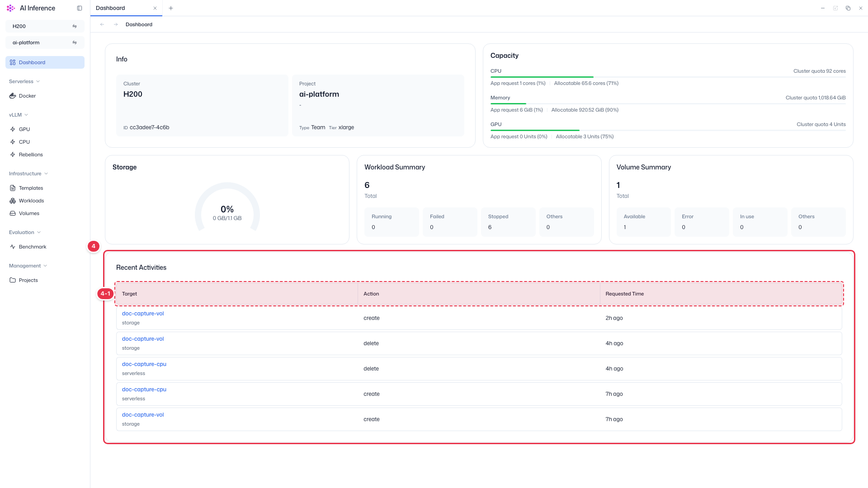Viewport: 868px width, 488px height.
Task: Close the Dashboard tab
Action: point(155,8)
